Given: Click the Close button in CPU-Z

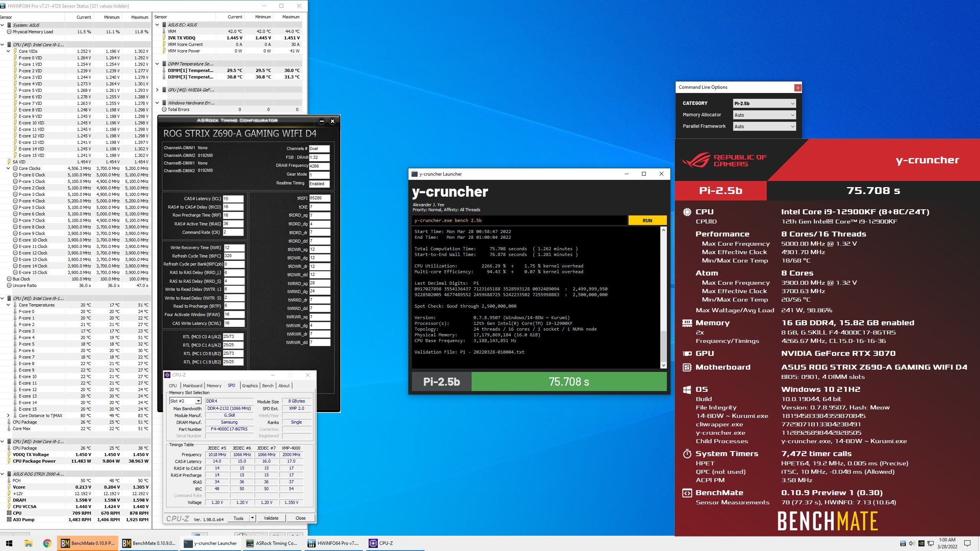Looking at the screenshot, I should click(x=301, y=518).
